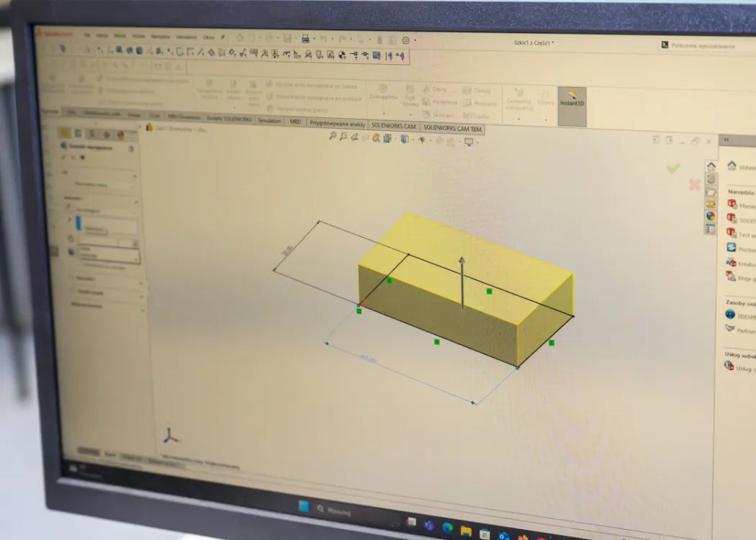Screen dimensions: 756x540
Task: Open the 3DEXPERIENCE link in Zasoby online
Action: coord(741,315)
